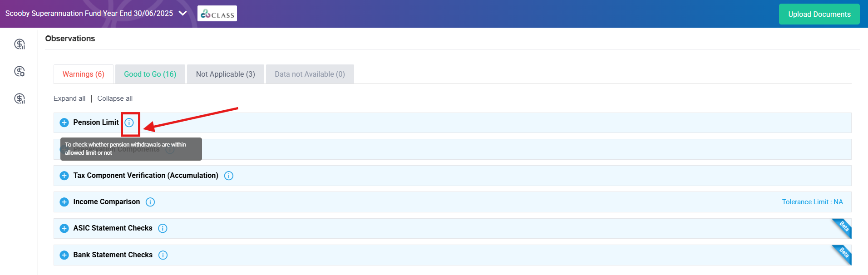Screen dimensions: 868x275
Task: Show Pension Limit info tooltip icon
Action: pos(129,123)
